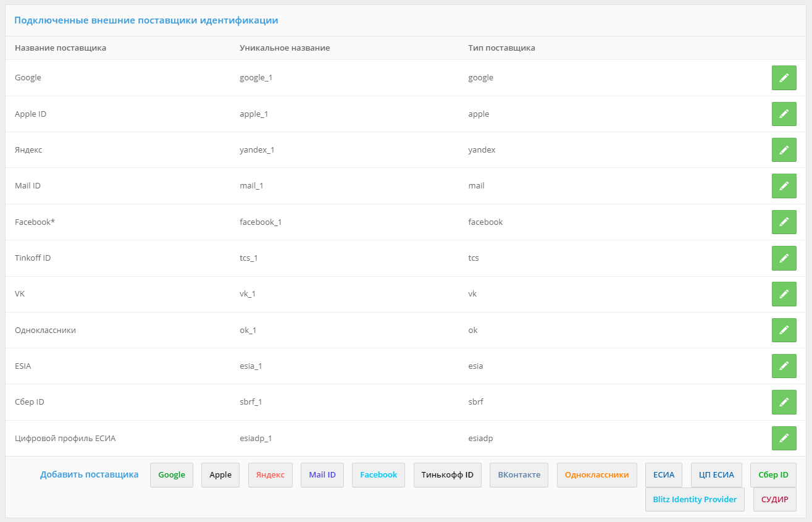
Task: Click the edit icon for Одноклассники
Action: coord(784,330)
